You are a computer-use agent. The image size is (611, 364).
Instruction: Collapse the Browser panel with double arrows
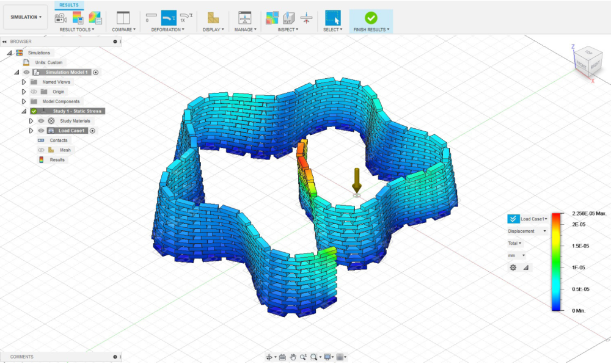click(4, 42)
